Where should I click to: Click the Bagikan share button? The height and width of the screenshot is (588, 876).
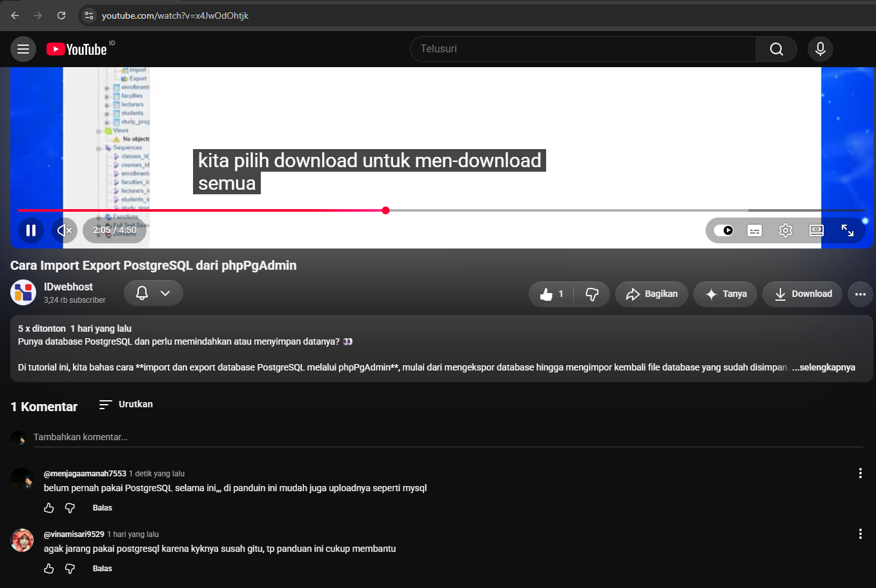(651, 294)
